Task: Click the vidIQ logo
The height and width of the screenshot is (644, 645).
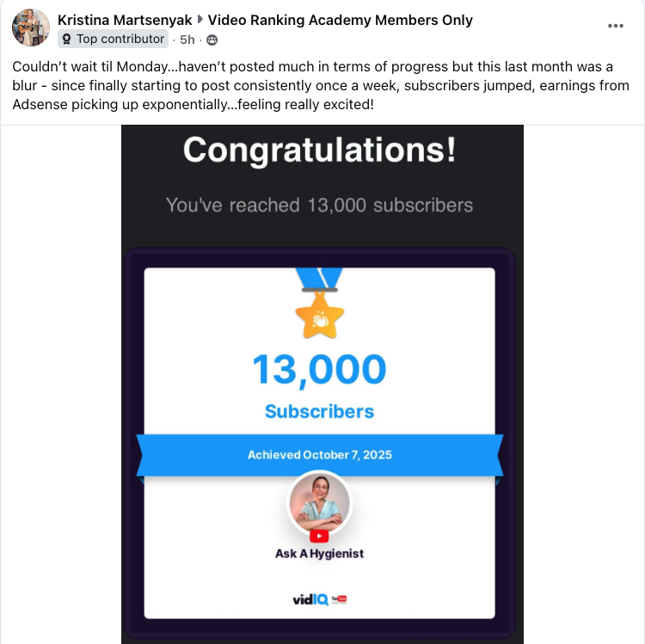Action: pos(310,598)
